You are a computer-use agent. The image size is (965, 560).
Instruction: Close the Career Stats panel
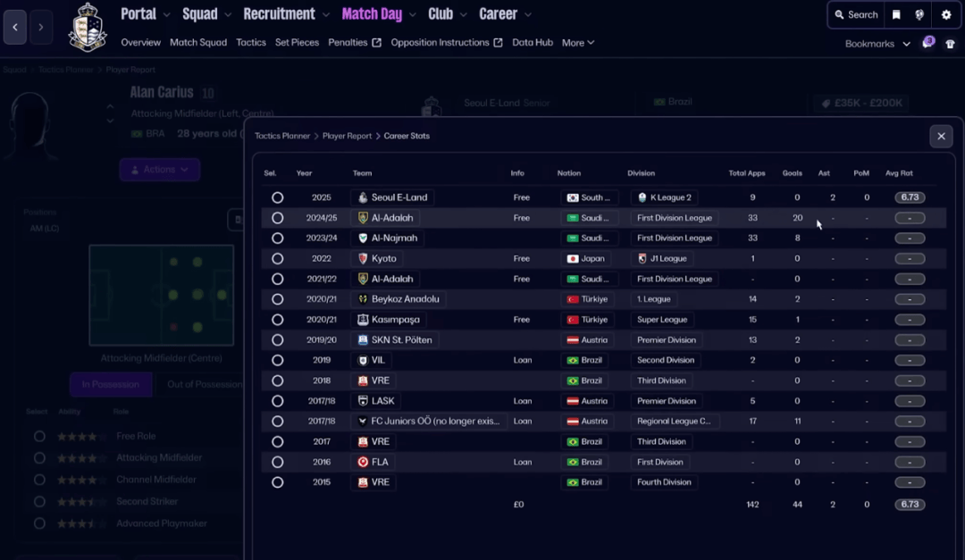click(x=940, y=136)
